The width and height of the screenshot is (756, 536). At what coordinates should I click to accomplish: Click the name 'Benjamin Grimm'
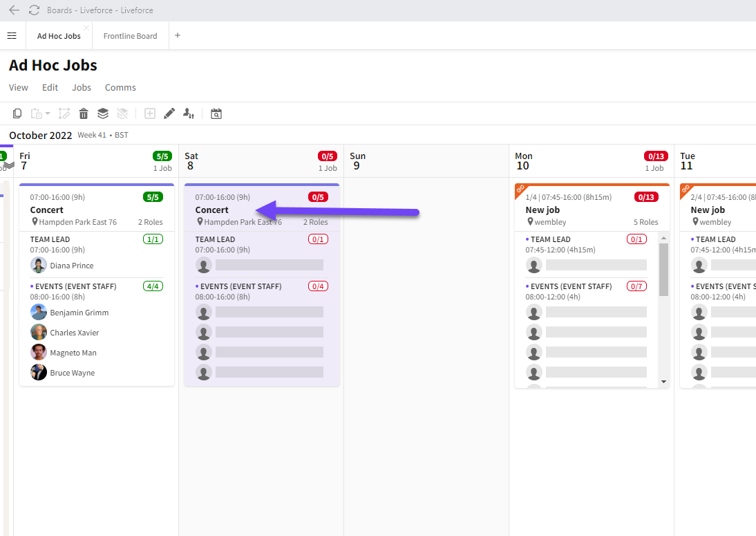(x=79, y=313)
